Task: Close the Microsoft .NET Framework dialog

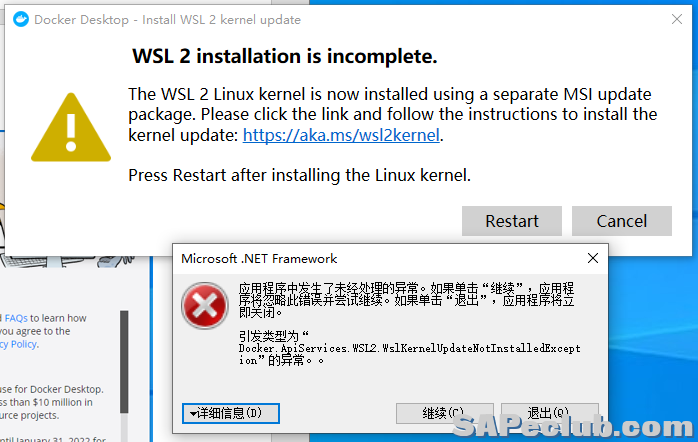Action: 591,258
